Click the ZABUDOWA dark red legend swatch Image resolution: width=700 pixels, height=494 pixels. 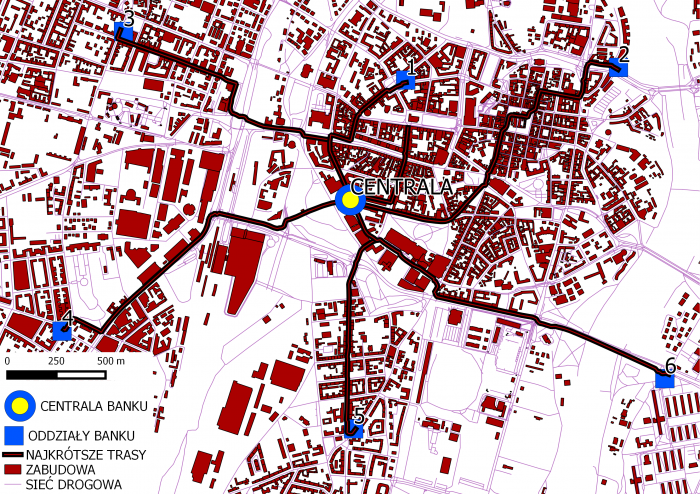point(12,469)
